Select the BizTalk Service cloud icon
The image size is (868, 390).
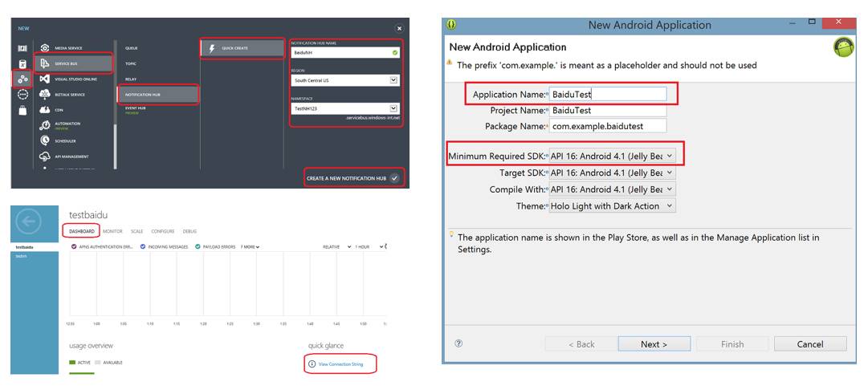point(44,95)
